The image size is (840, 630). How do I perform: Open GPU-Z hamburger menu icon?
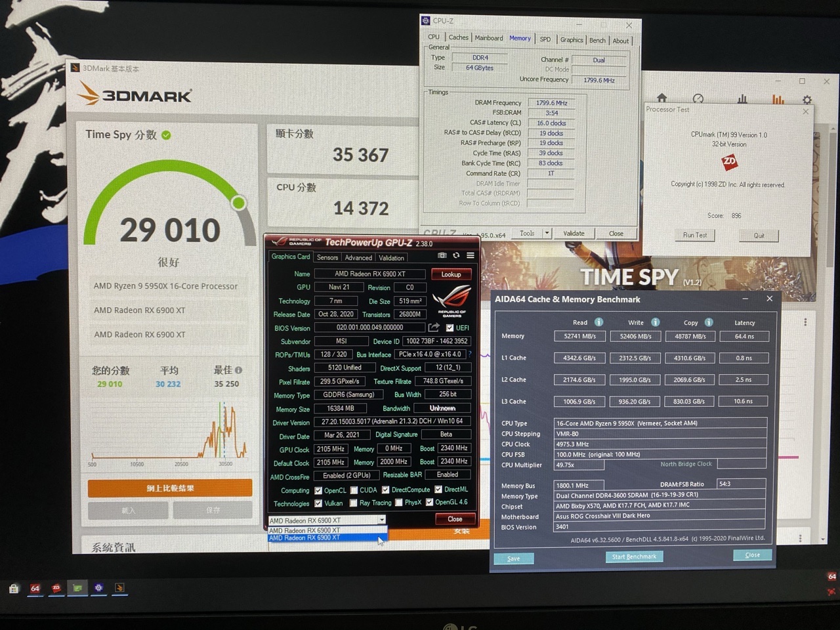pyautogui.click(x=470, y=255)
